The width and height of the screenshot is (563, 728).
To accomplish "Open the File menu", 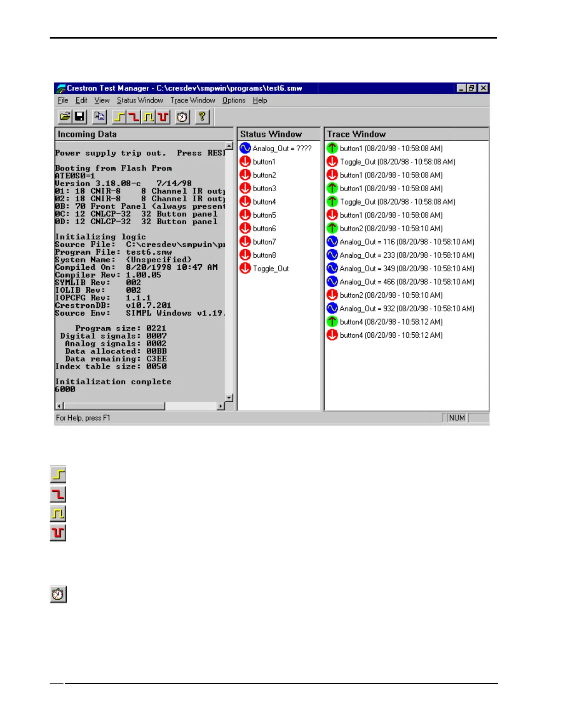I will pyautogui.click(x=63, y=100).
